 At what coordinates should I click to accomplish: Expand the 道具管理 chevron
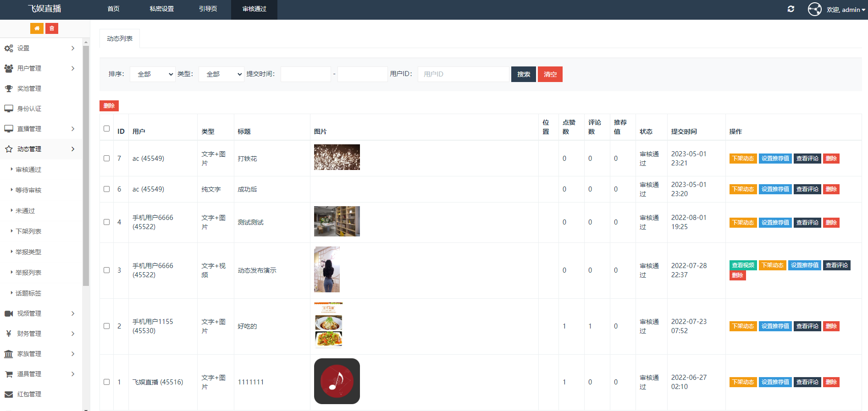[x=73, y=374]
